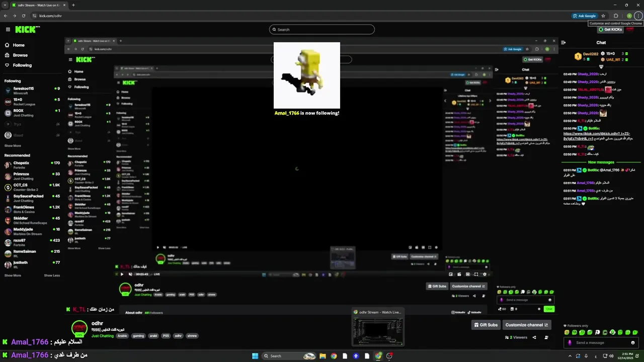Select the shmre tag under odhr
Viewport: 644px width, 362px height.
coord(192,336)
